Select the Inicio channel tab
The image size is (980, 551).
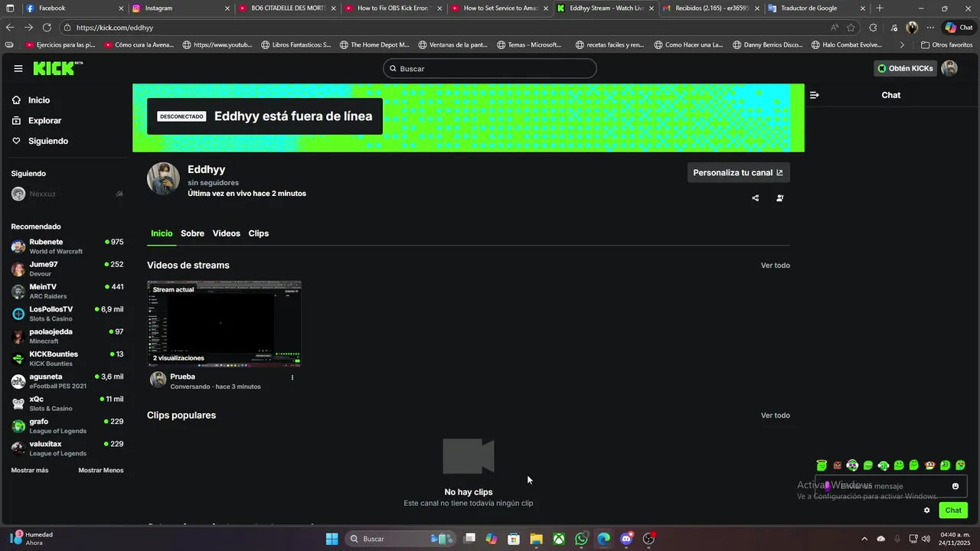point(162,233)
